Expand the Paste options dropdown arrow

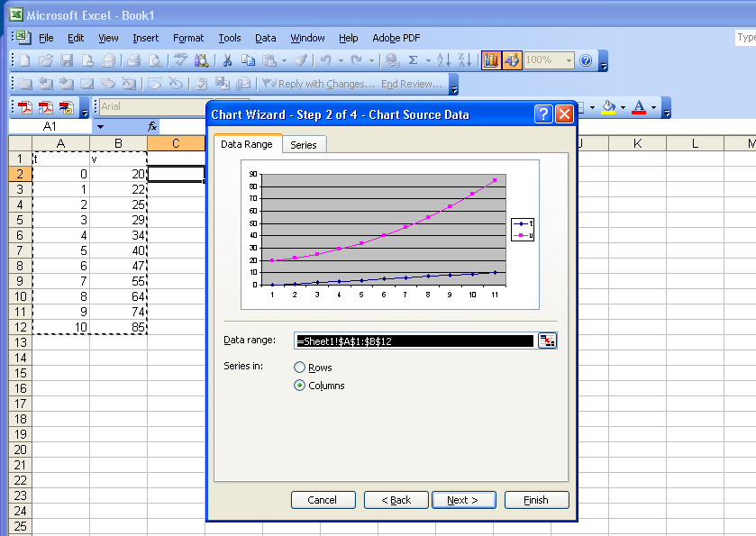click(x=284, y=60)
